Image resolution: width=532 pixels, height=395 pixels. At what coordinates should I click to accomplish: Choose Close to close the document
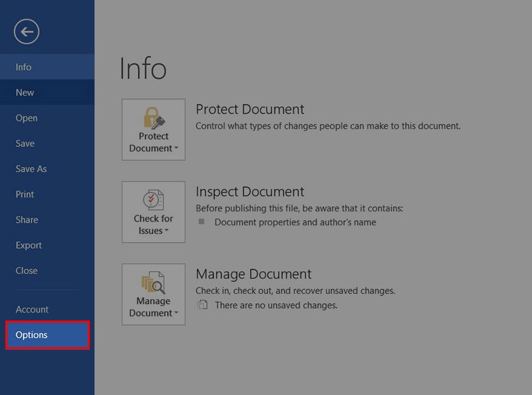[27, 271]
